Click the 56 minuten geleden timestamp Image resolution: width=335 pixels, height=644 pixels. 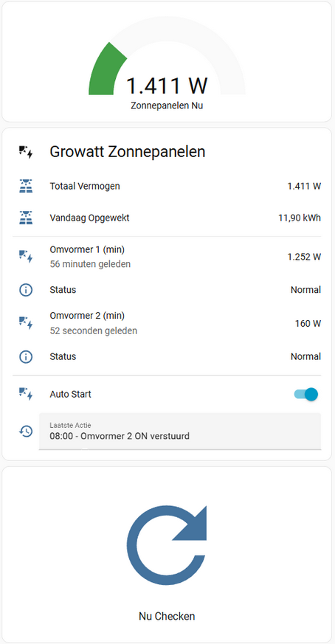pos(90,264)
